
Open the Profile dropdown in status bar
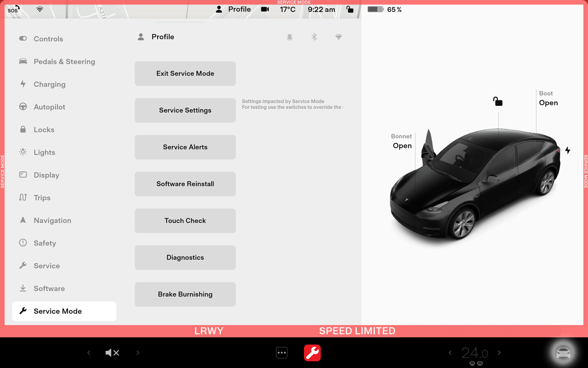234,9
